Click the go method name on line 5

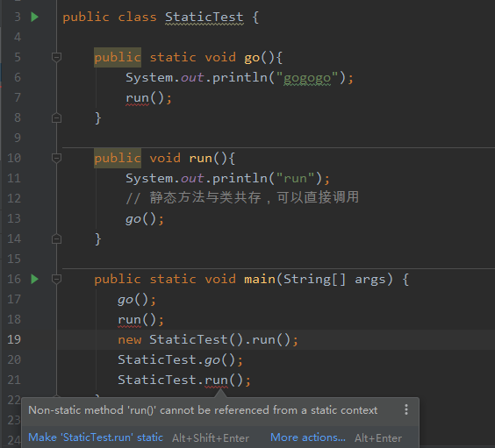coord(252,58)
